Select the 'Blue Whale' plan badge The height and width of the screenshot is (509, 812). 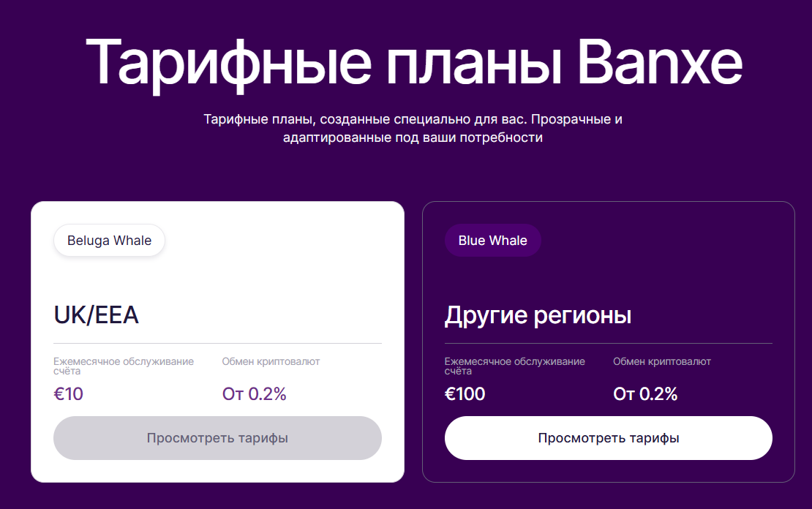493,240
